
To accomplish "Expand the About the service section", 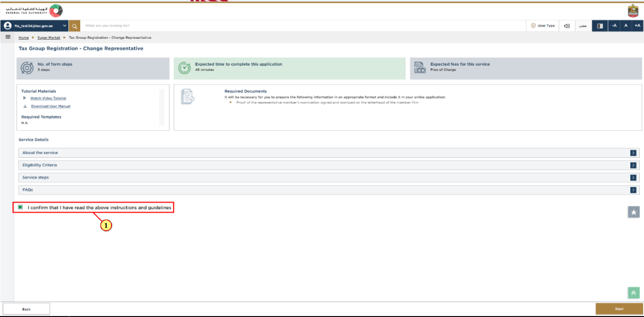I will coord(329,153).
